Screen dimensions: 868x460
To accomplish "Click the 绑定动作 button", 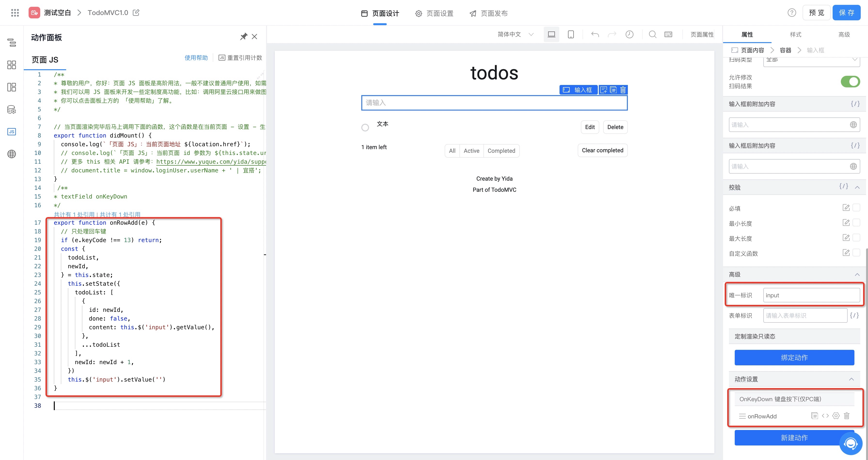I will coord(794,357).
